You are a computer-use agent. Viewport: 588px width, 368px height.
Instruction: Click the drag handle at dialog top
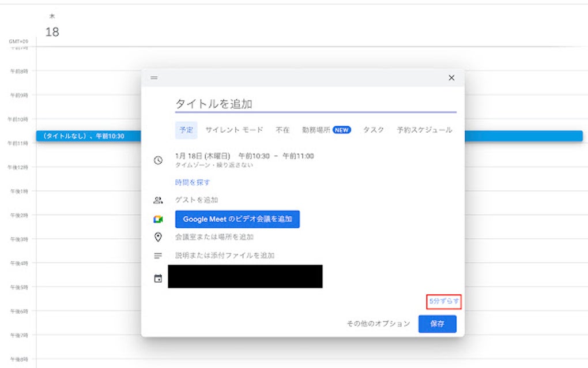pyautogui.click(x=154, y=77)
